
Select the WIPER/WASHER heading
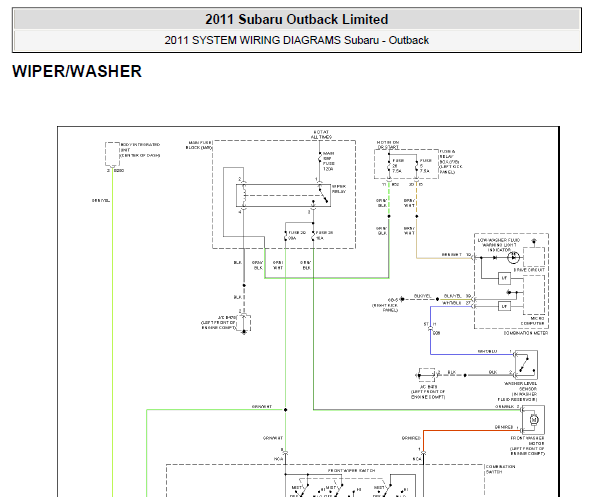(x=77, y=72)
